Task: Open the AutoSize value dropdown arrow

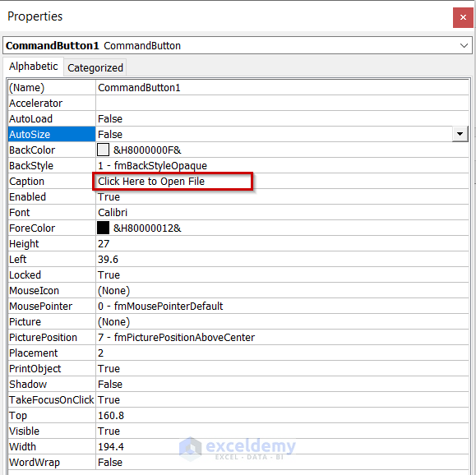Action: [x=460, y=134]
